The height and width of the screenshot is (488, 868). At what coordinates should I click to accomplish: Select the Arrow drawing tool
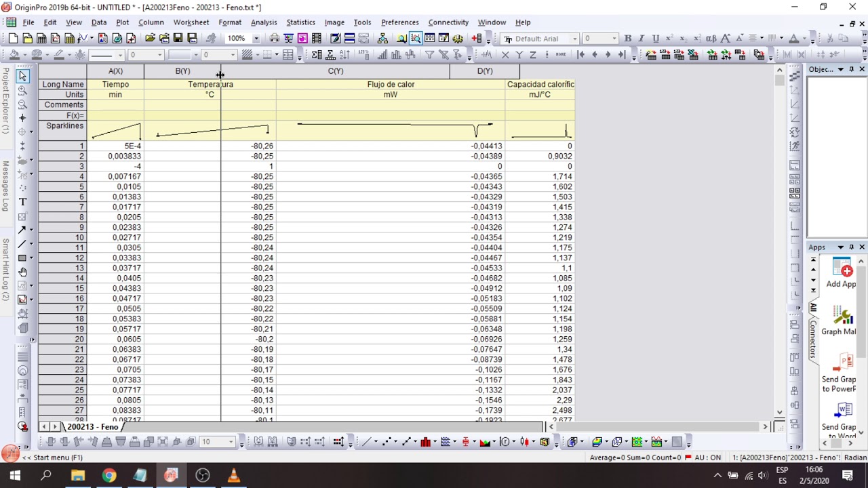(22, 230)
